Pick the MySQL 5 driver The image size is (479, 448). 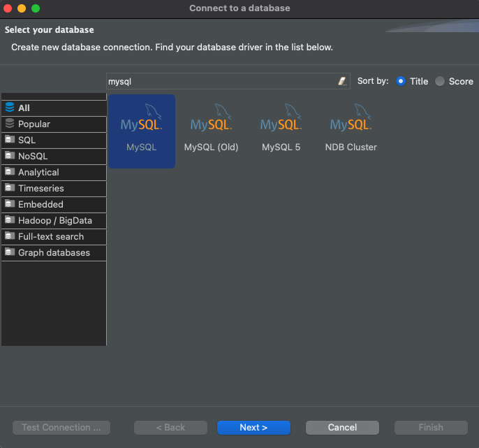click(281, 126)
